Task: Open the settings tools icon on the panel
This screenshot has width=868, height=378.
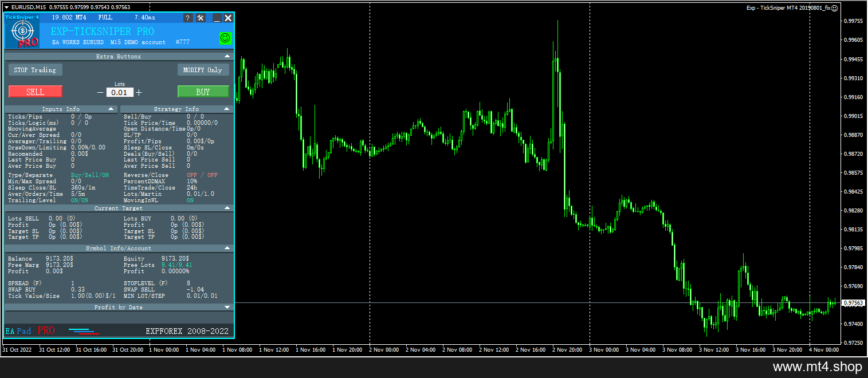Action: [201, 18]
